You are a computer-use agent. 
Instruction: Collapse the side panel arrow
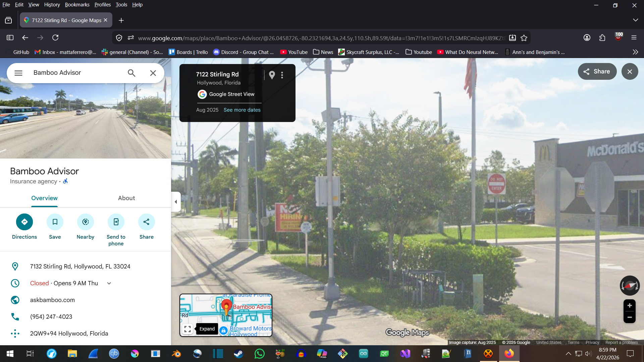176,202
